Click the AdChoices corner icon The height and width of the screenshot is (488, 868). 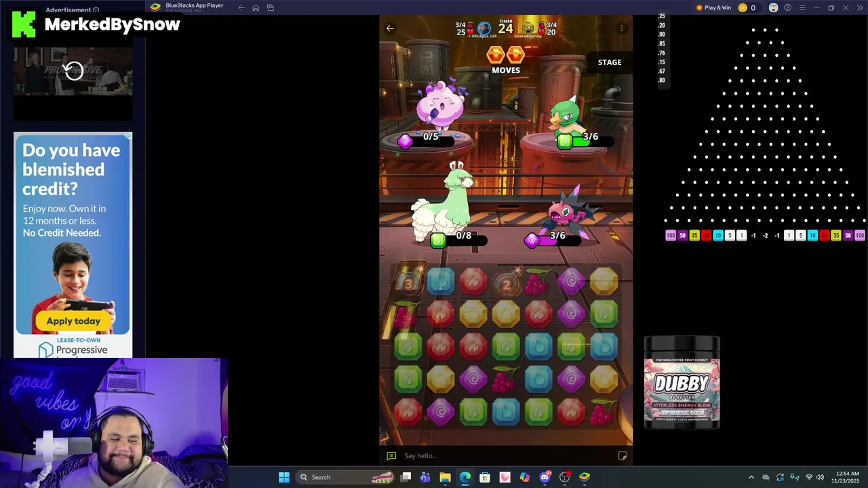[x=127, y=136]
